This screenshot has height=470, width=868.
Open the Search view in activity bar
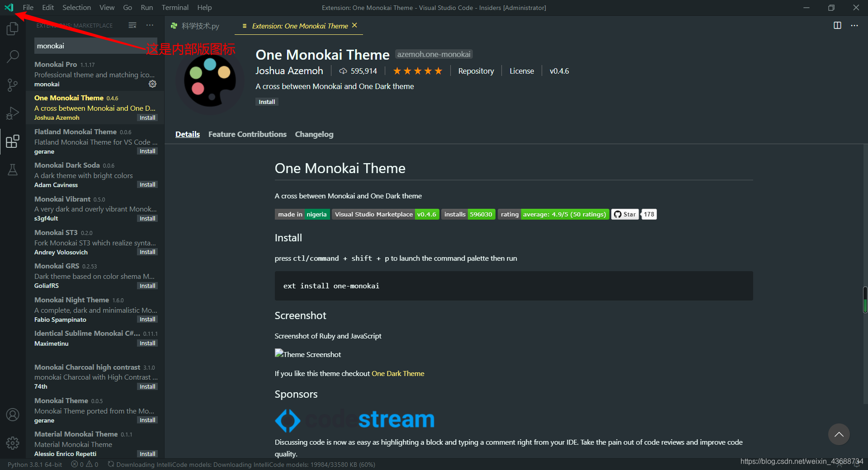pos(13,56)
